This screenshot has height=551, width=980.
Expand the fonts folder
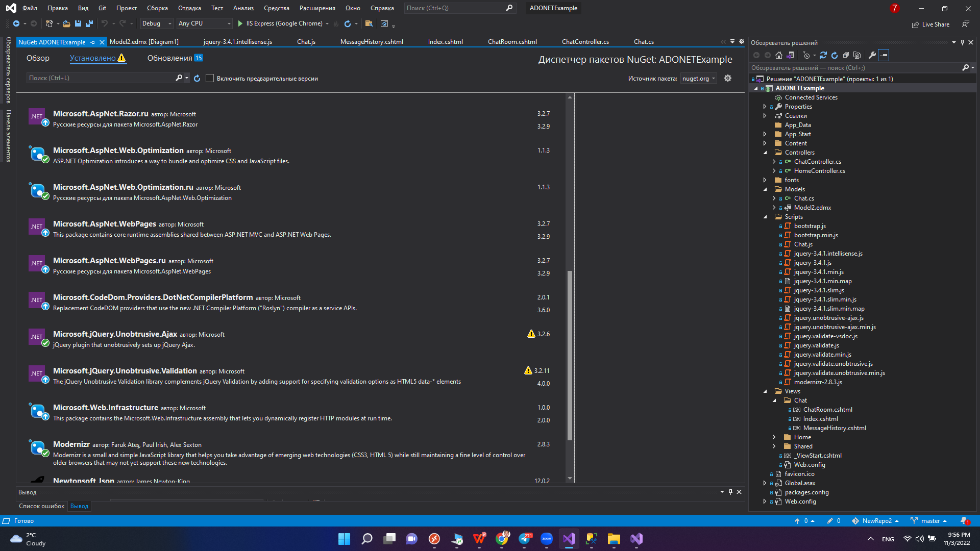pyautogui.click(x=765, y=180)
